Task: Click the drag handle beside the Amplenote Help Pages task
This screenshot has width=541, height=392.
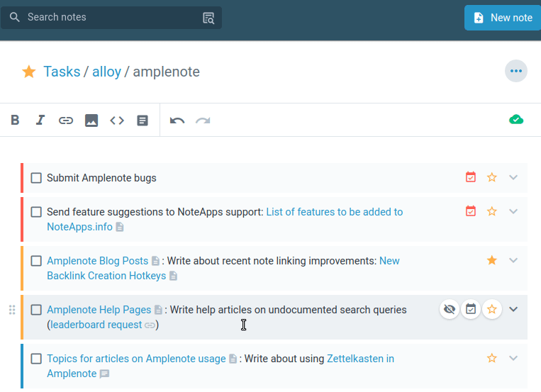Action: click(x=12, y=310)
